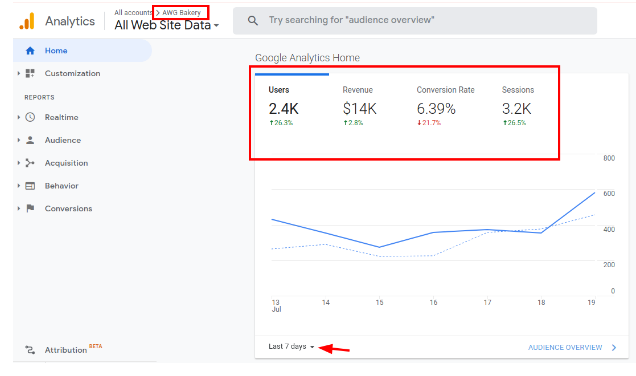The height and width of the screenshot is (376, 636).
Task: Click the Customization grid icon
Action: click(x=30, y=73)
